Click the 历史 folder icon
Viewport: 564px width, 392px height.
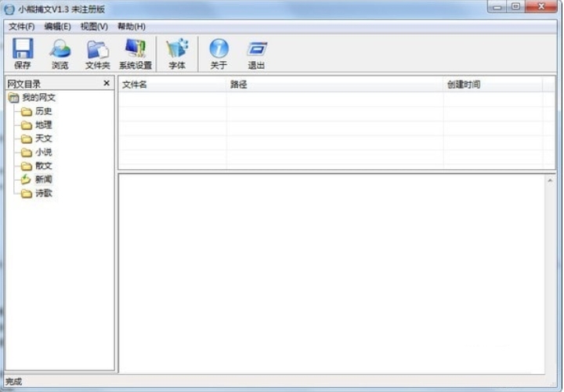[26, 112]
